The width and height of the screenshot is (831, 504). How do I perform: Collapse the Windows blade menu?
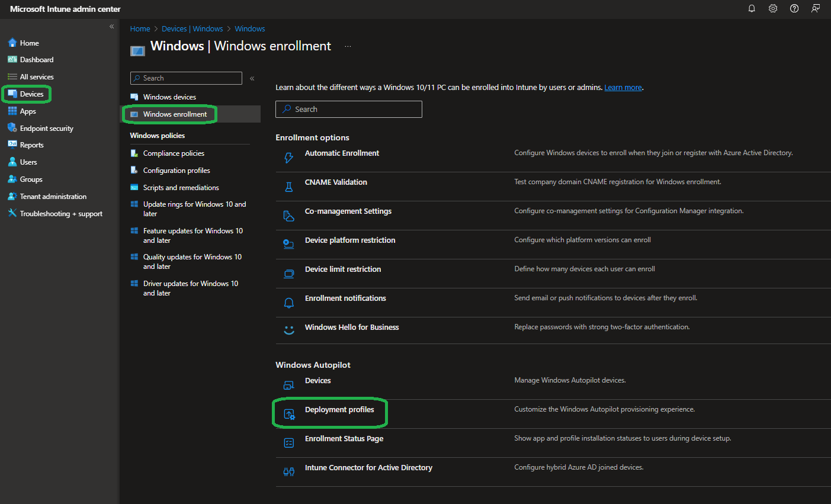pos(252,78)
